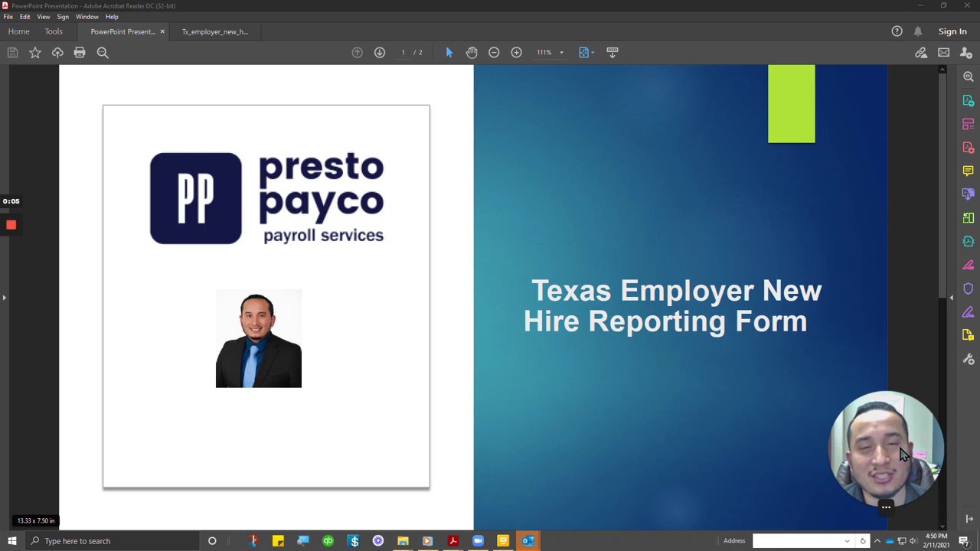Close the PowerPoint Presentation tab
Viewport: 980px width, 551px height.
(x=162, y=31)
